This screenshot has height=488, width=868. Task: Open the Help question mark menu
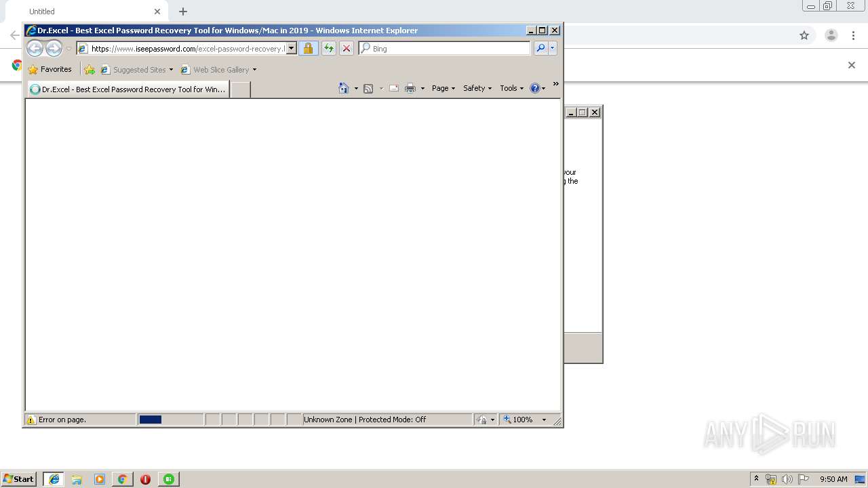click(537, 88)
